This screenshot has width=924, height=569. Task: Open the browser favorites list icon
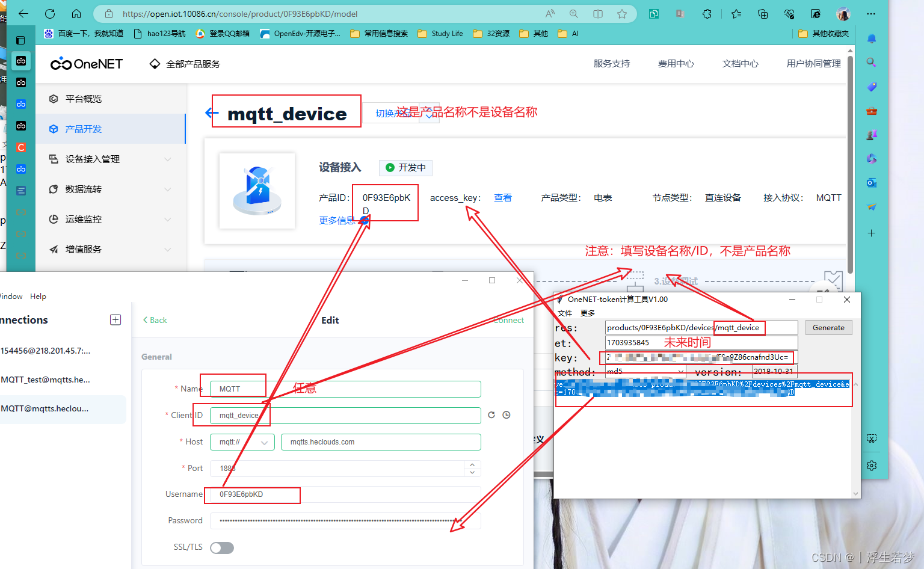click(736, 13)
